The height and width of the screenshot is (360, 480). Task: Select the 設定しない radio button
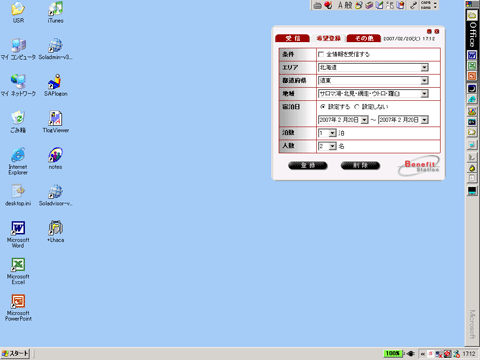click(x=357, y=107)
